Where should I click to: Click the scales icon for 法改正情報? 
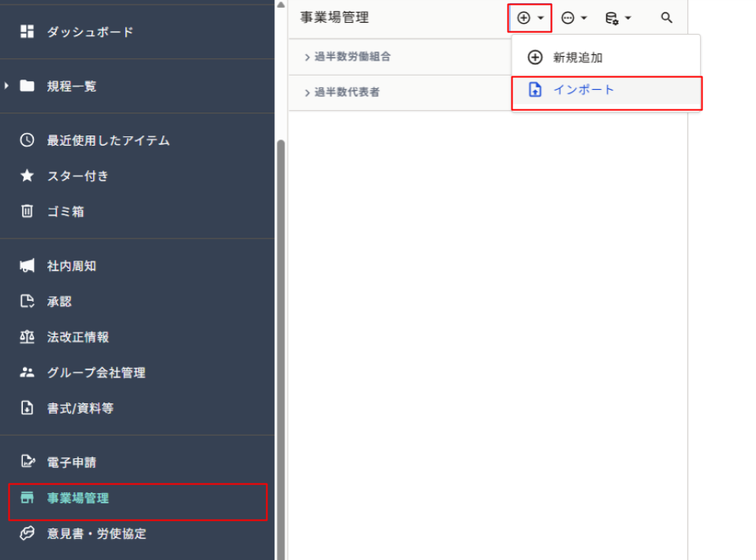pos(27,337)
